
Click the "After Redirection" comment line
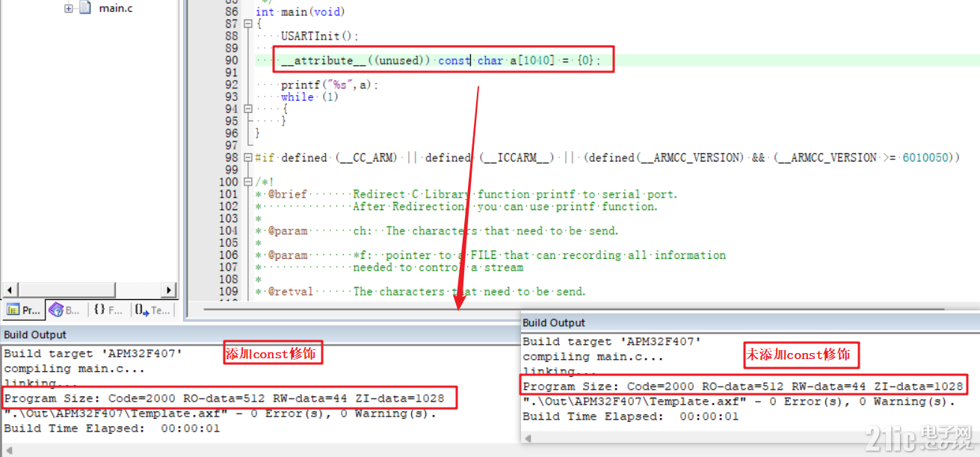505,206
